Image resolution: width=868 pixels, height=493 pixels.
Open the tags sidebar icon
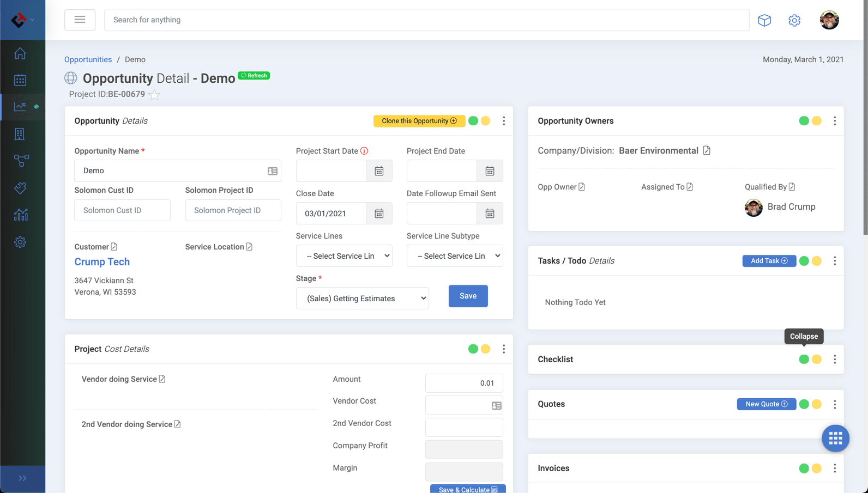[20, 188]
